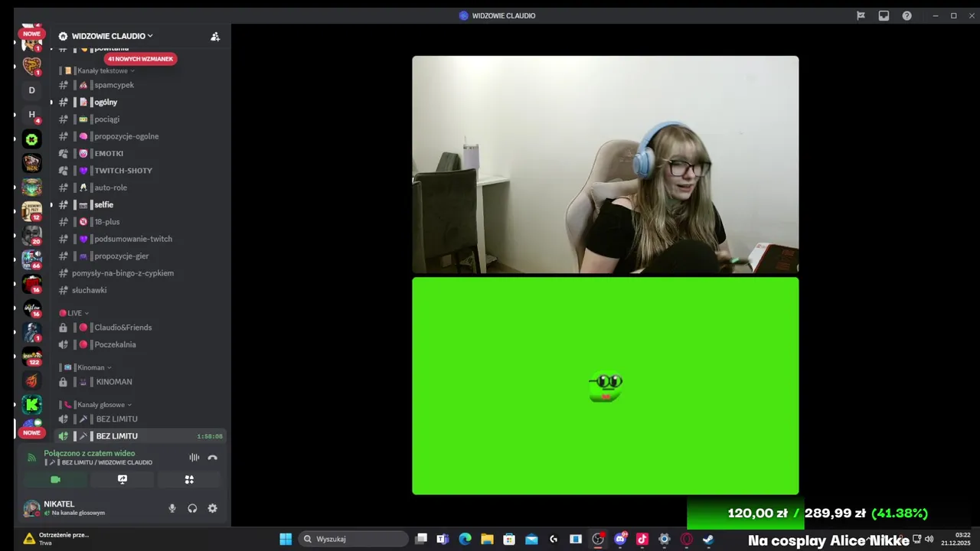980x551 pixels.
Task: Select the H server with 4 badge
Action: click(x=31, y=115)
